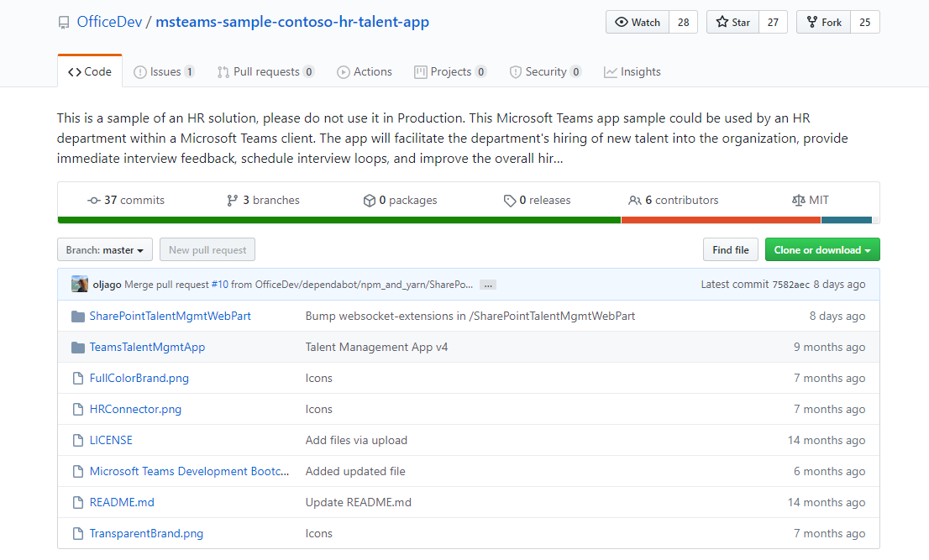Screen dimensions: 929x560
Task: Open the OfficeDev organization link
Action: 109,22
